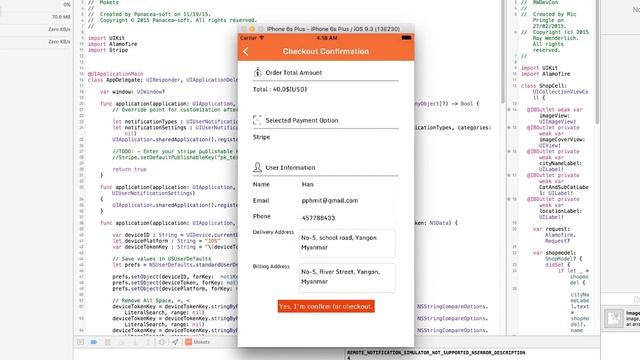Click the 'var window: UIWindow?' line
Viewport: 640px width, 360px height.
click(133, 92)
